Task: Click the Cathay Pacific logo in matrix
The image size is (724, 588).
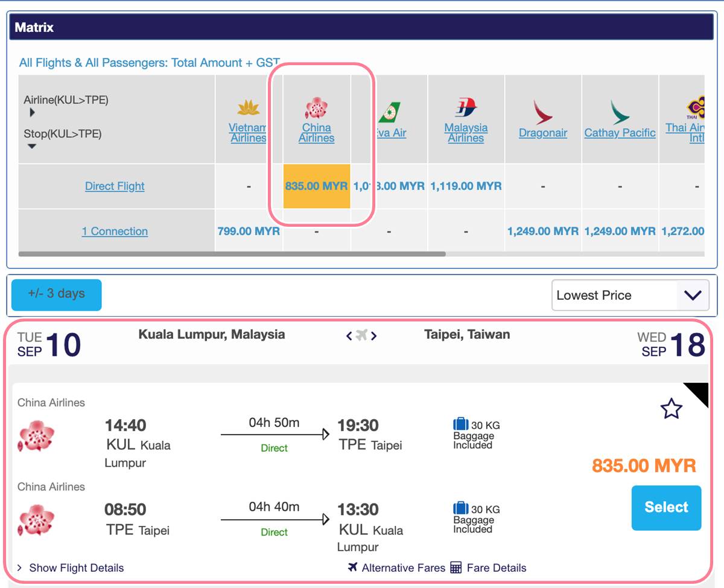Action: (x=620, y=113)
